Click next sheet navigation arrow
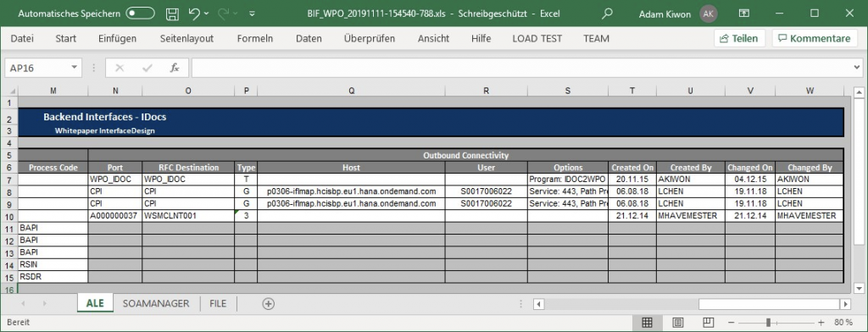This screenshot has height=332, width=868. pyautogui.click(x=44, y=304)
